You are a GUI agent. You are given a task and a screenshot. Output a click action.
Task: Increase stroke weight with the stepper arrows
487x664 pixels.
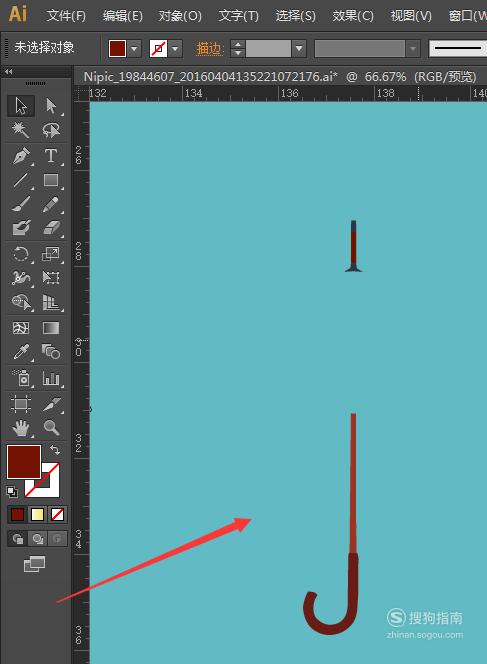point(238,44)
